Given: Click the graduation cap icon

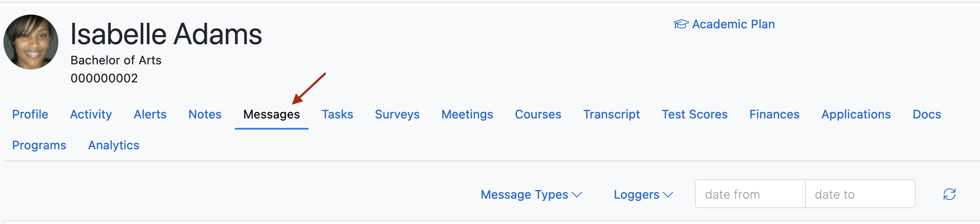Looking at the screenshot, I should pos(681,24).
